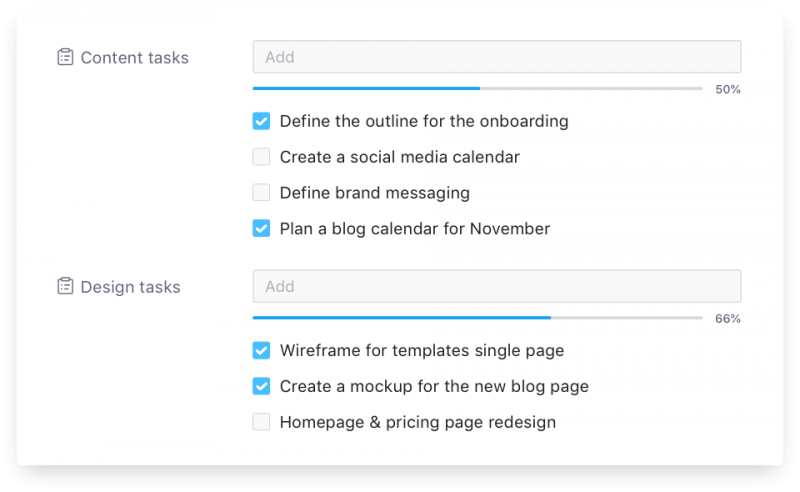The height and width of the screenshot is (492, 800).
Task: Focus the Add field for Content tasks
Action: click(496, 57)
